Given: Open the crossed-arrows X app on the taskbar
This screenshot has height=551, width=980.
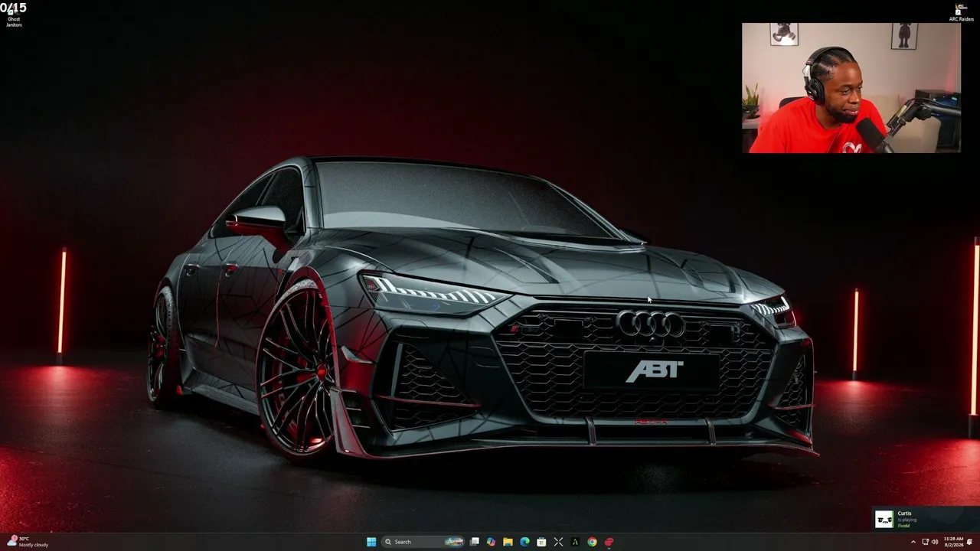Looking at the screenshot, I should coord(558,542).
